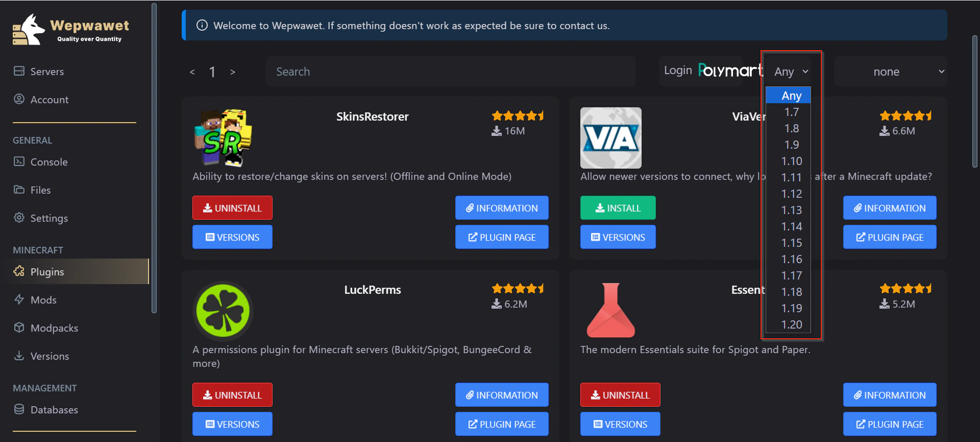Choose version 1.14 in list
The image size is (980, 442).
click(789, 226)
